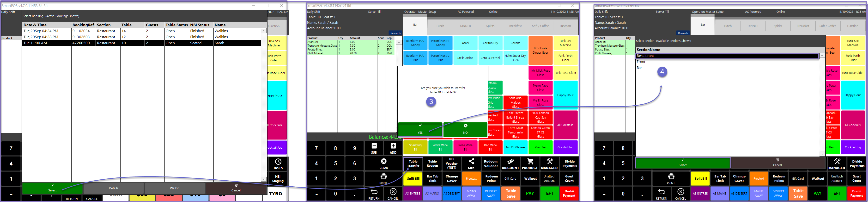Select Function tab in right window
Viewport: 868px width, 202px height.
pos(853,26)
